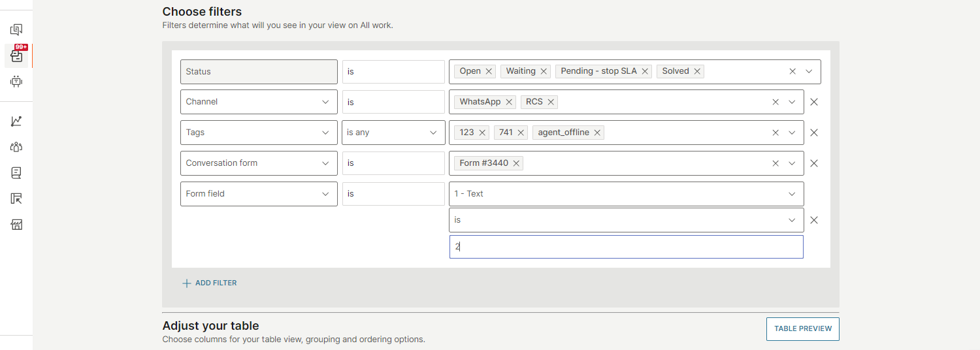Click the disabled Status filter field

(x=259, y=72)
